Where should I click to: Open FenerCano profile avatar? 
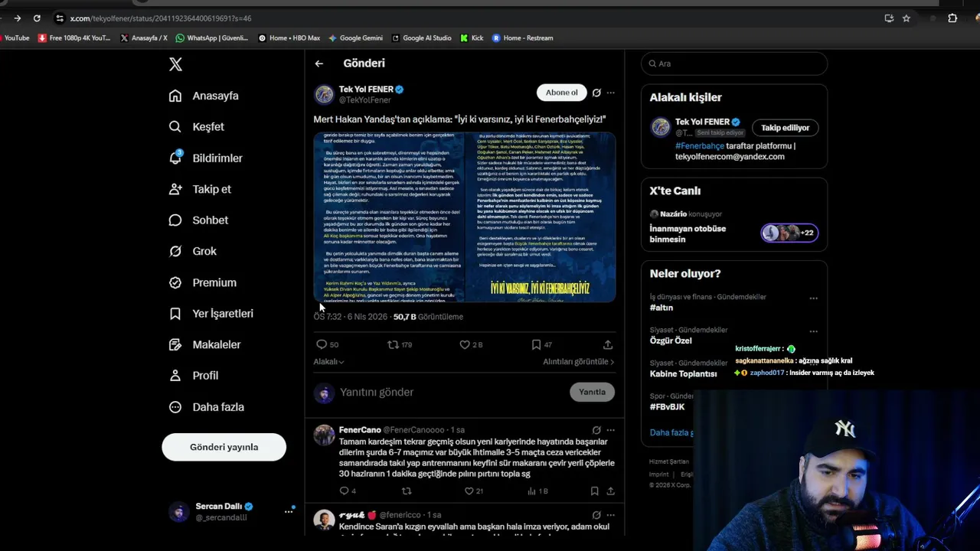[x=324, y=435]
